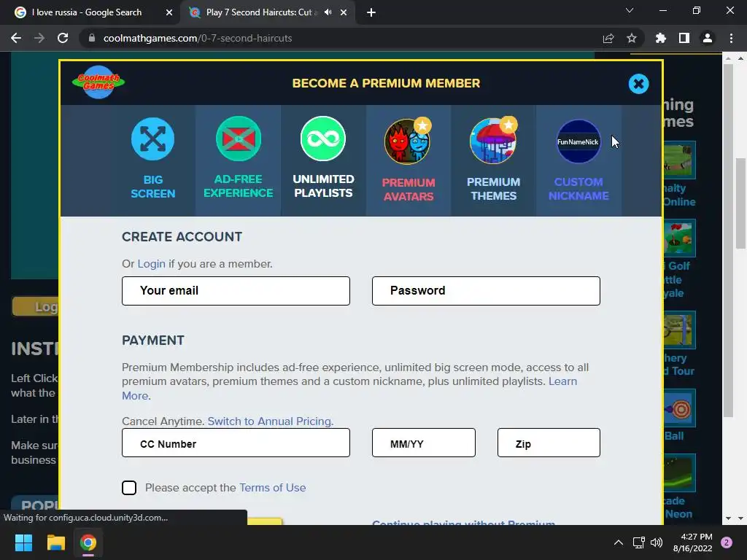Open the Arcade Neon game thumbnail

point(679,472)
